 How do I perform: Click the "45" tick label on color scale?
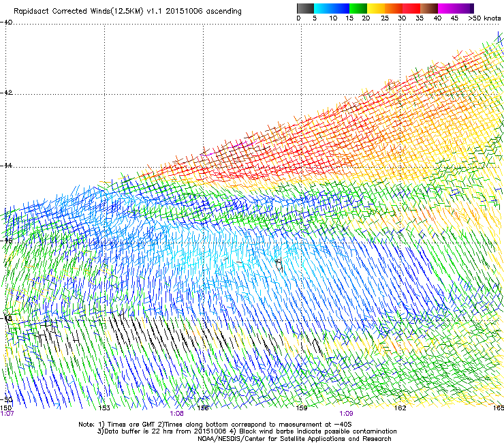(454, 18)
